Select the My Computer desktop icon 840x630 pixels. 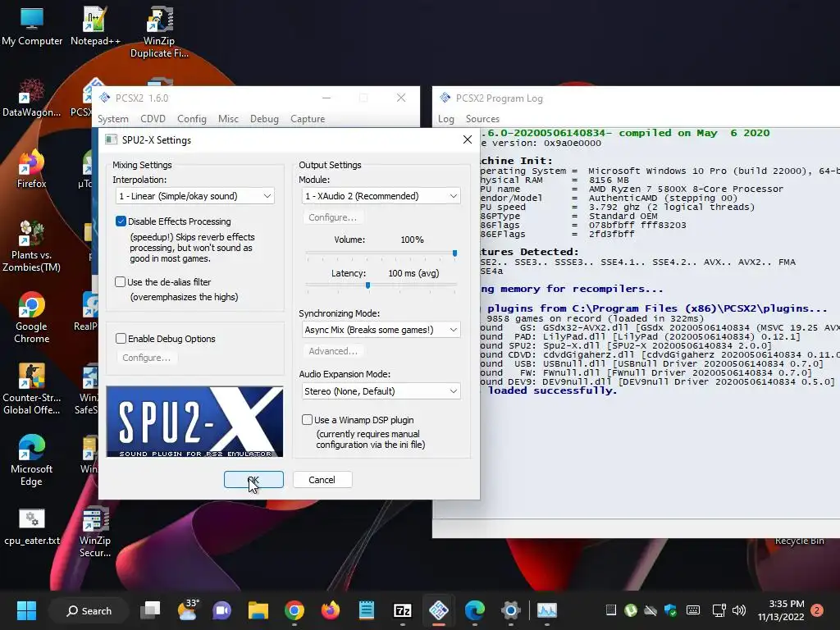tap(32, 27)
